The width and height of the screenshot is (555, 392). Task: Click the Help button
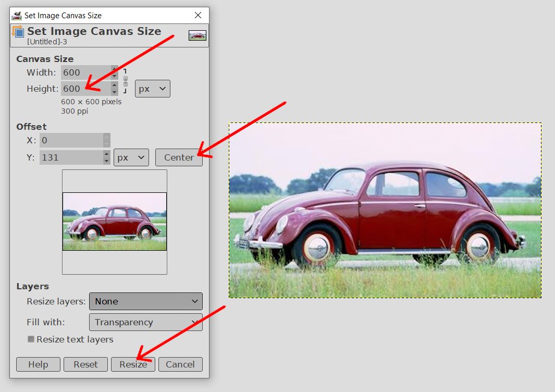pyautogui.click(x=38, y=364)
